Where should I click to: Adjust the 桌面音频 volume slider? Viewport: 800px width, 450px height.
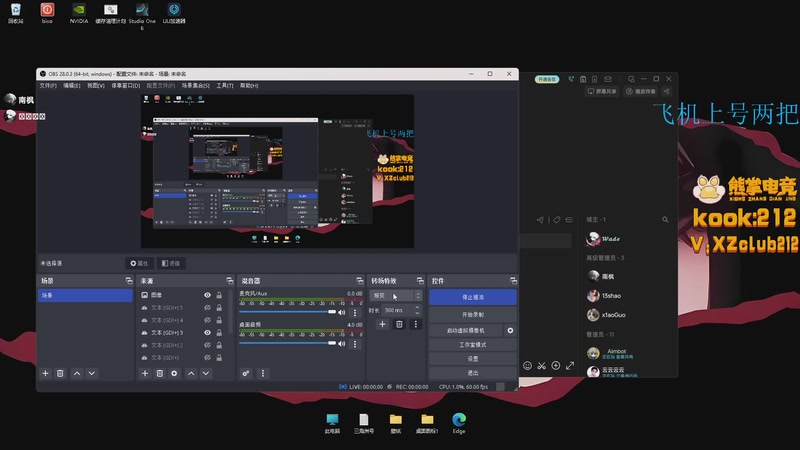[x=288, y=343]
